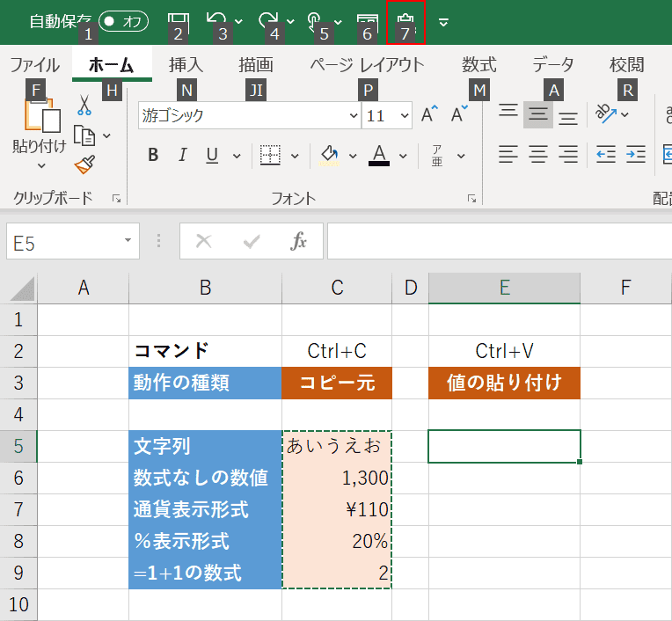Open the Borders dropdown arrow
Screen dimensions: 672x621
(x=295, y=156)
